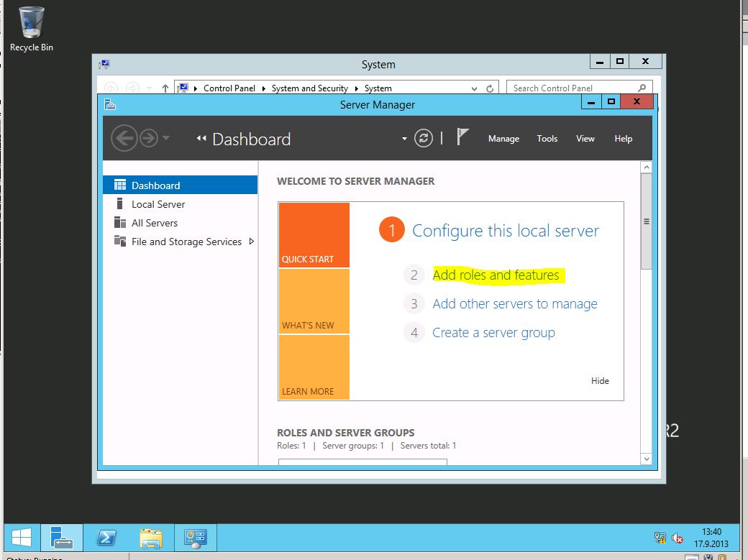The height and width of the screenshot is (560, 748).
Task: Open Control Panel from the taskbar
Action: coord(196,538)
